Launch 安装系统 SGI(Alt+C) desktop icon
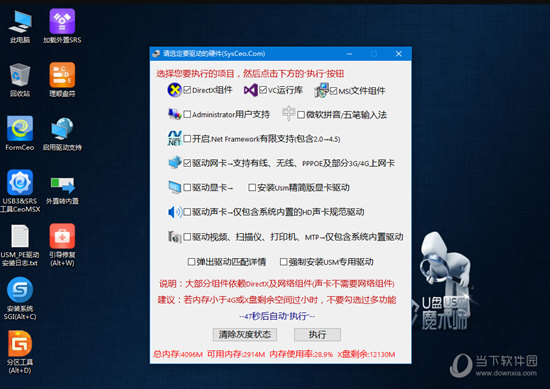This screenshot has height=389, width=550. coord(20,299)
